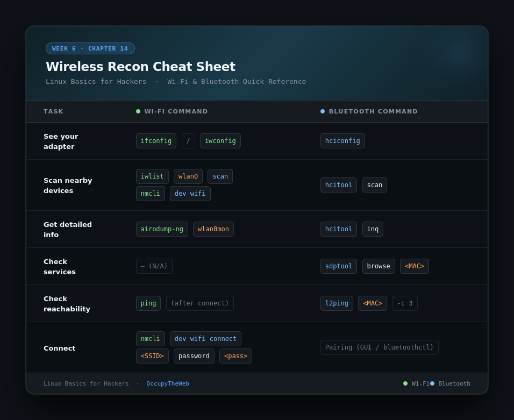The width and height of the screenshot is (514, 420).
Task: Click hcitool chip in Scan nearby devices row
Action: point(339,185)
